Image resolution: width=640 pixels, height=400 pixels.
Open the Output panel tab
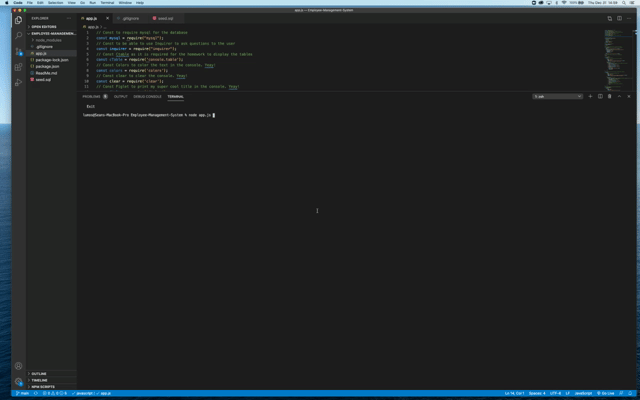pyautogui.click(x=120, y=97)
